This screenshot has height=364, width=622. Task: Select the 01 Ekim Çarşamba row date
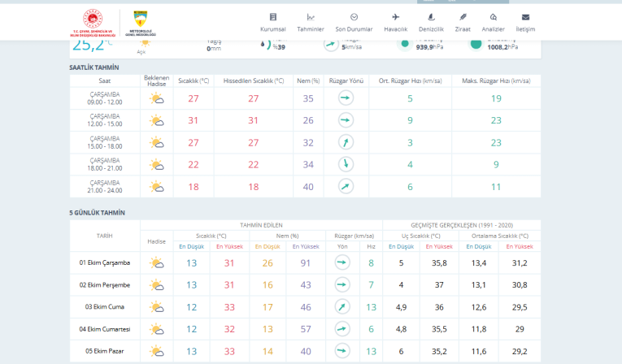pyautogui.click(x=105, y=262)
